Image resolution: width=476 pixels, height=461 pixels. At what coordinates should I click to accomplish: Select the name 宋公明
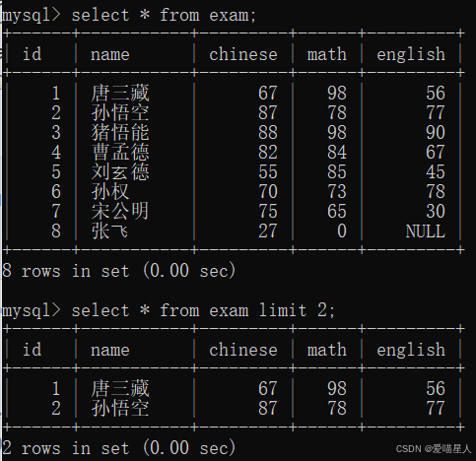point(120,212)
